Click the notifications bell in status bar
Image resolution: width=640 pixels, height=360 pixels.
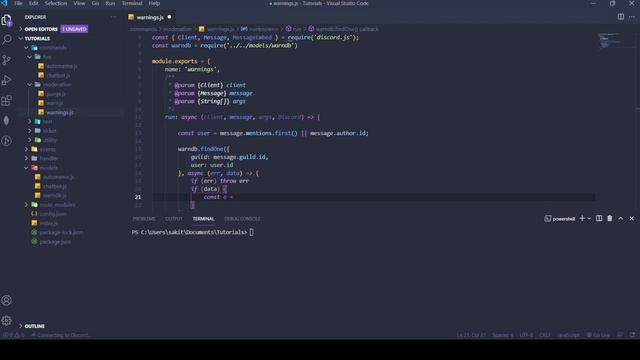632,335
